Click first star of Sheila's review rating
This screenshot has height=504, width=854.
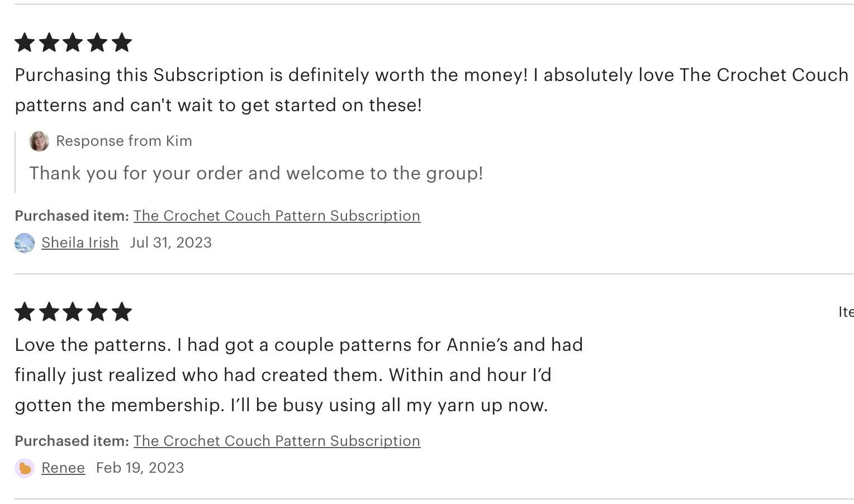[25, 42]
